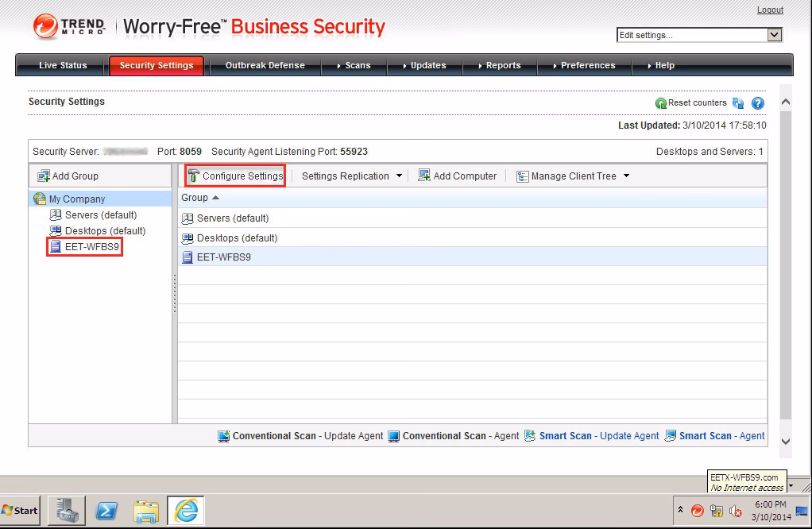Click EET-WFBS9 icon in group list

[x=187, y=257]
